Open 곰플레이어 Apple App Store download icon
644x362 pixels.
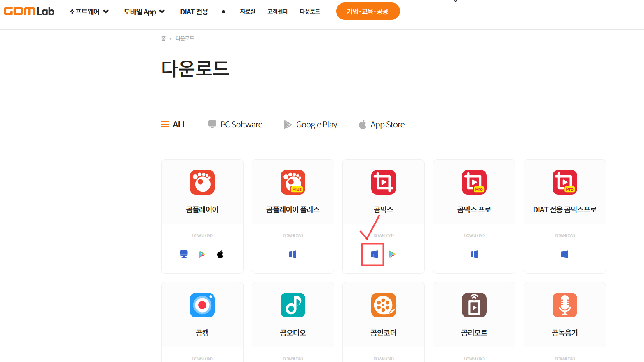(220, 254)
